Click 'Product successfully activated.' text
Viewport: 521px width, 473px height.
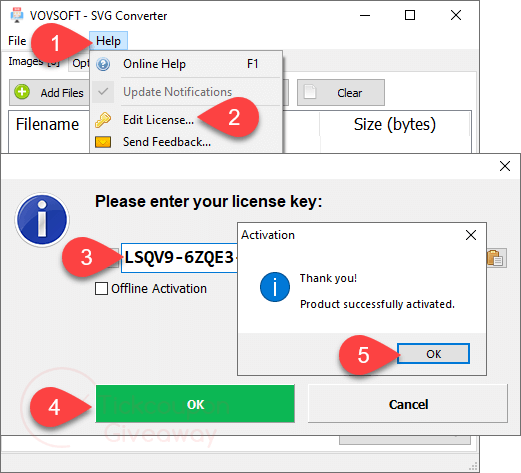pyautogui.click(x=377, y=304)
